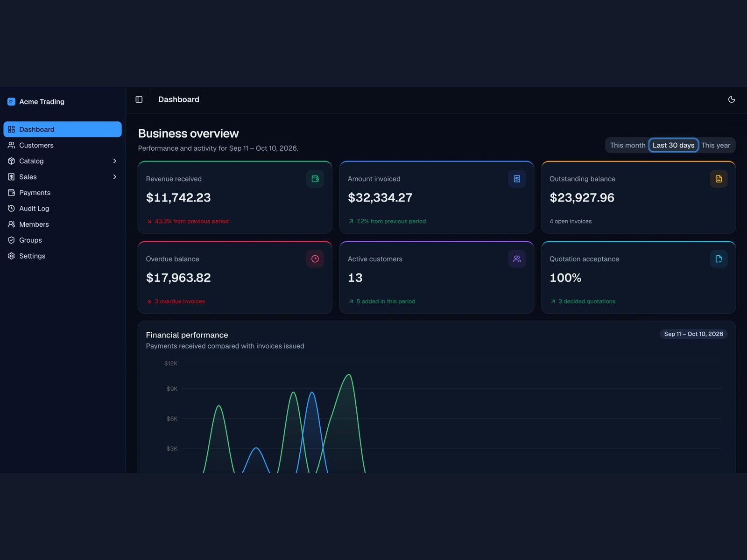Open Groups in the sidebar

(x=63, y=240)
